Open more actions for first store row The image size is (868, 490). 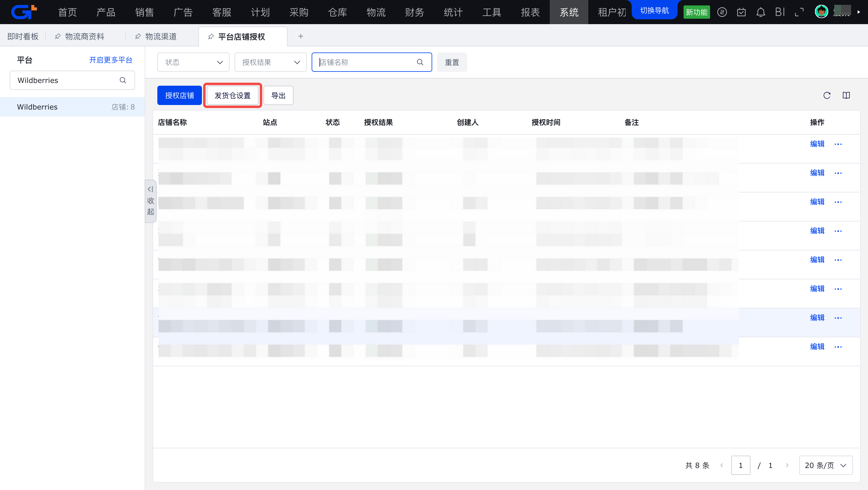click(838, 144)
